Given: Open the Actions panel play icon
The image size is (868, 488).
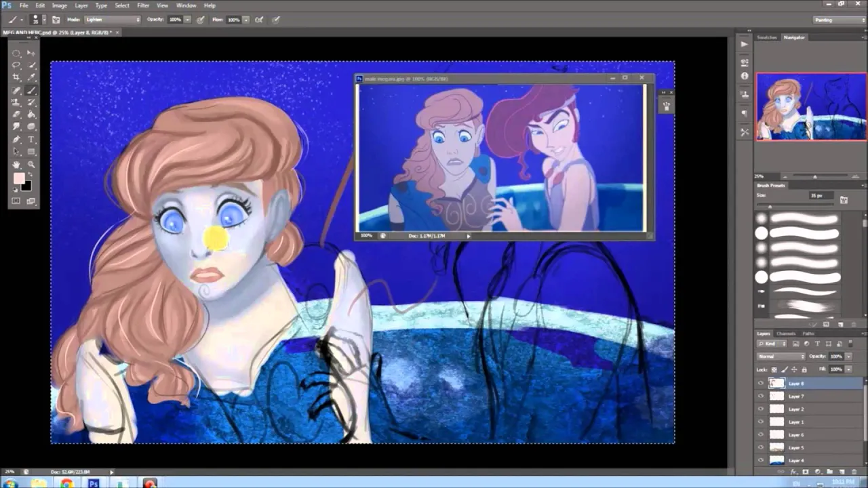Looking at the screenshot, I should [x=744, y=44].
